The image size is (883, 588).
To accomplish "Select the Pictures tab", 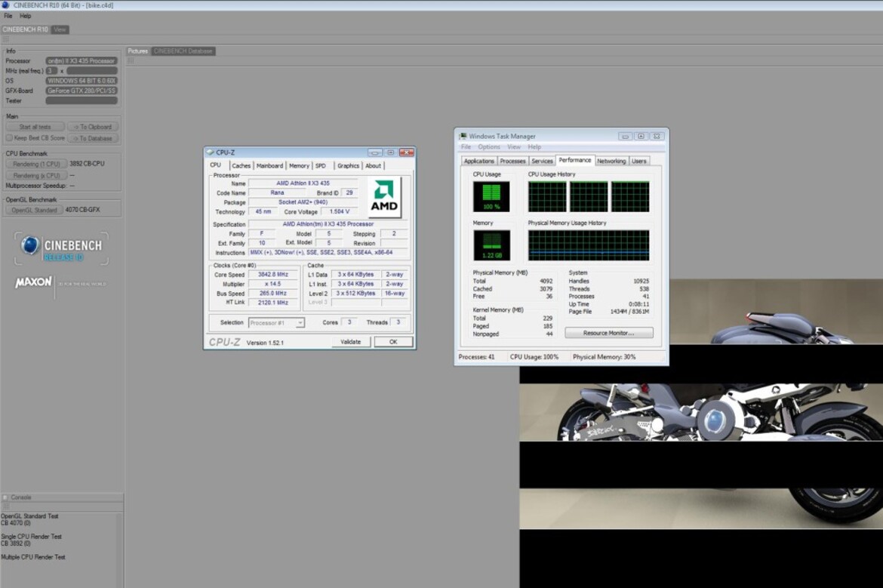I will 137,51.
